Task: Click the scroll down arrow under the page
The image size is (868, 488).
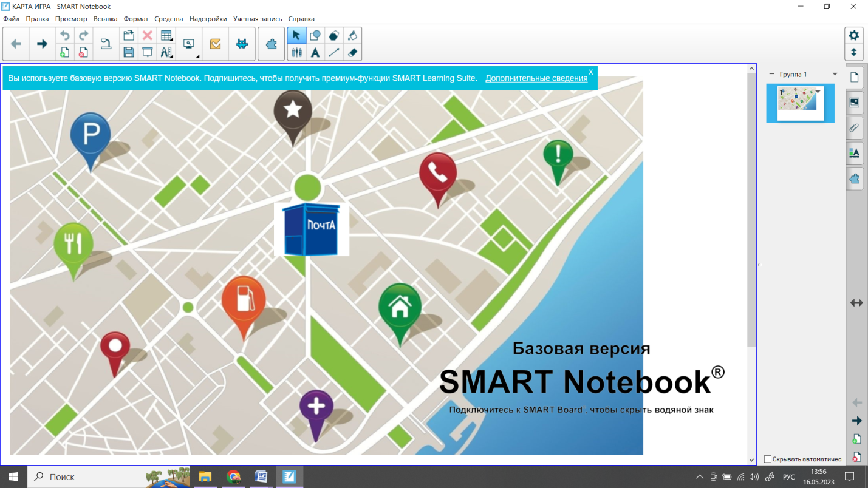Action: (x=751, y=460)
